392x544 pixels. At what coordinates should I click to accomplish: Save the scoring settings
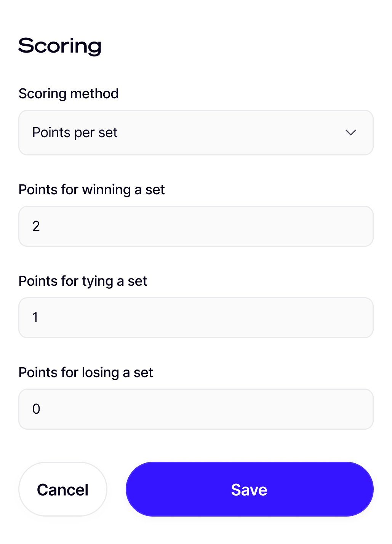(x=250, y=490)
